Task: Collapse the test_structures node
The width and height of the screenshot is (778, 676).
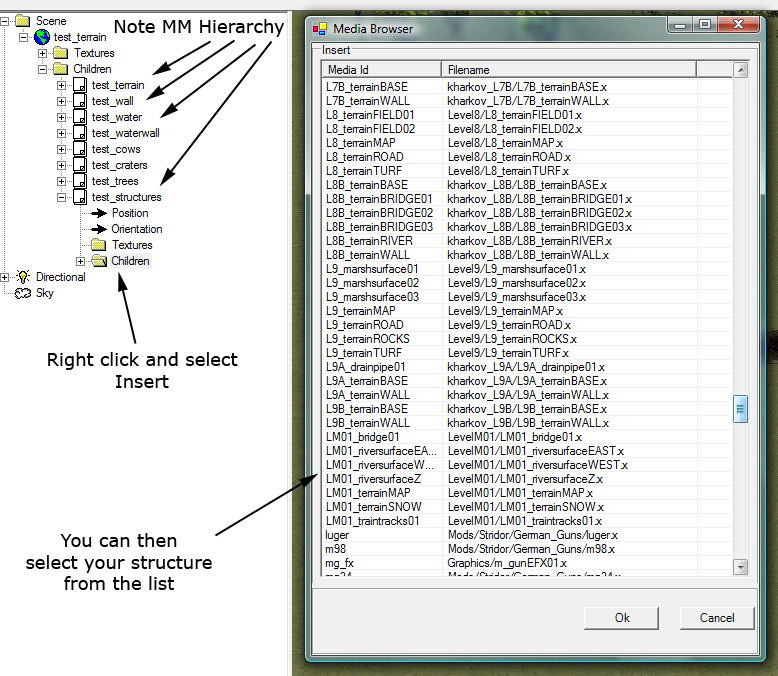Action: pyautogui.click(x=62, y=198)
